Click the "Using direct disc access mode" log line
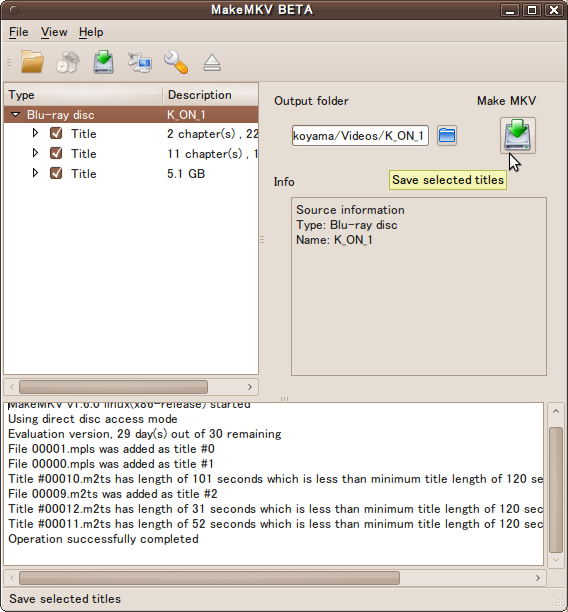This screenshot has height=612, width=568. pyautogui.click(x=93, y=419)
